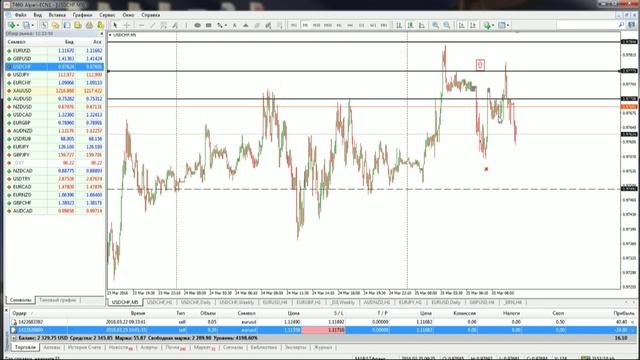Select the XAUUSD row in Market Watch

pos(54,91)
